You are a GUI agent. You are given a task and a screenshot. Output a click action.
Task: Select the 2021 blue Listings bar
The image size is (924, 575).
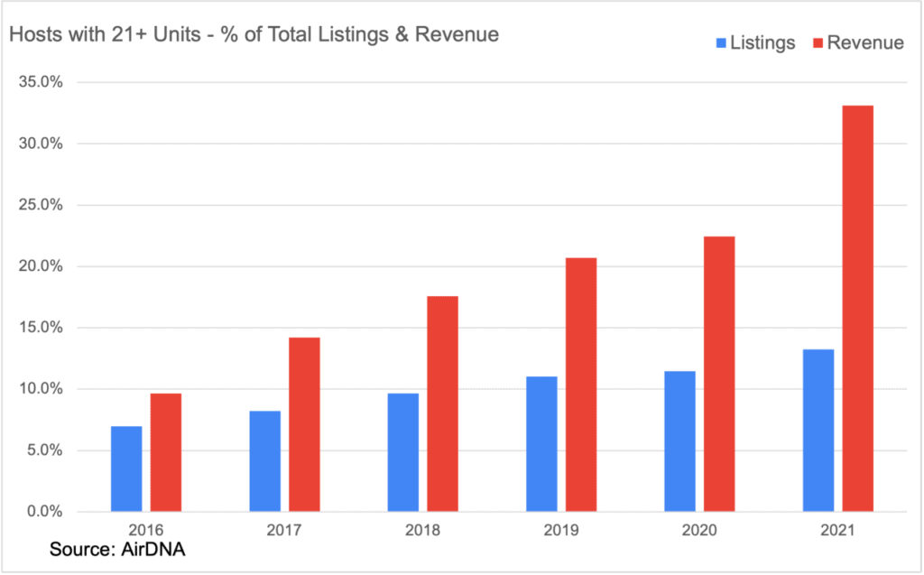click(818, 430)
